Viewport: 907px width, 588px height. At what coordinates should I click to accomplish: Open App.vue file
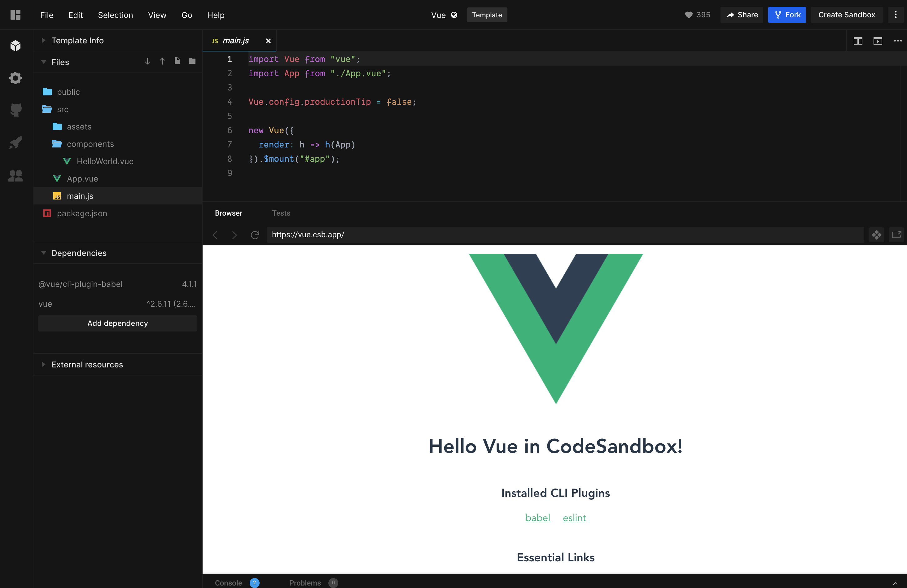118,179
